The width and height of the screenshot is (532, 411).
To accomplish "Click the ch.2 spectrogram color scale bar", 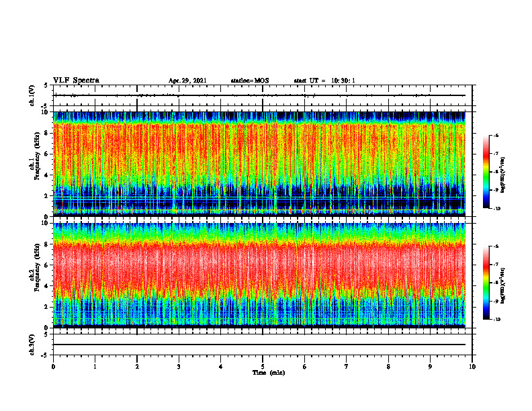I will coord(486,283).
